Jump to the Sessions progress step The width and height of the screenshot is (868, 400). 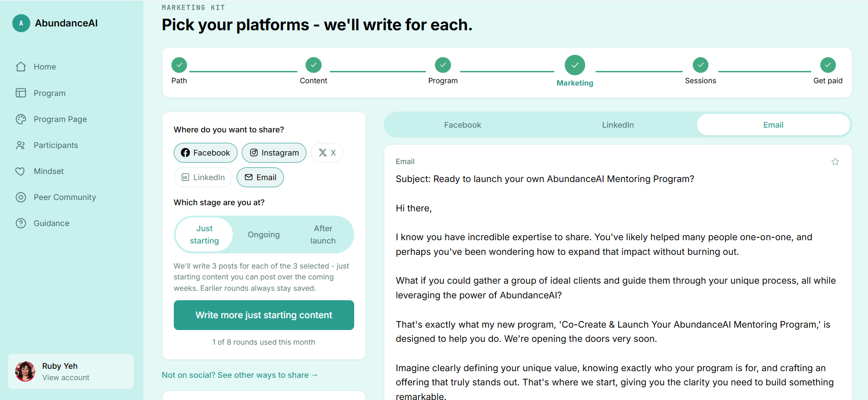[700, 71]
